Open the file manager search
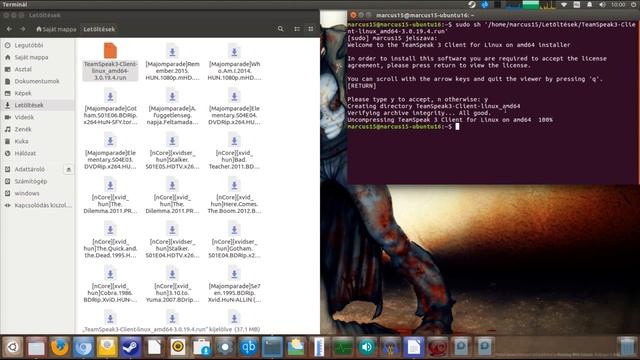The image size is (640, 360). 280,29
